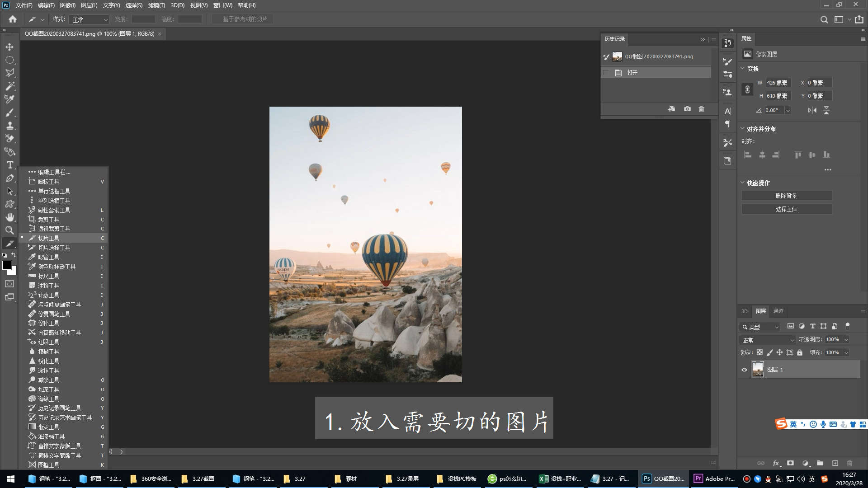The height and width of the screenshot is (488, 868).
Task: Select the Elliptical Marquee tool
Action: tap(9, 60)
